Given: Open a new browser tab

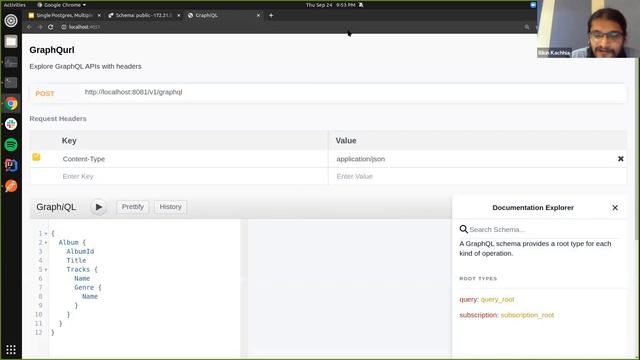Looking at the screenshot, I should coord(271,16).
